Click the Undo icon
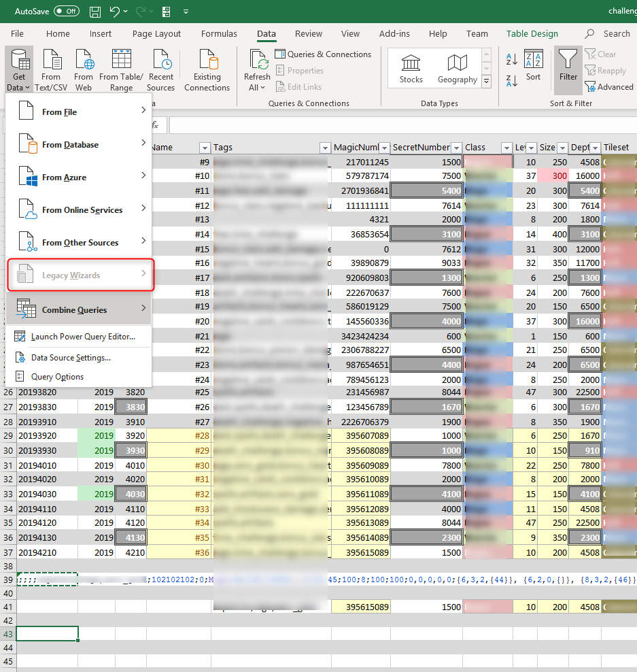The height and width of the screenshot is (672, 637). click(114, 12)
